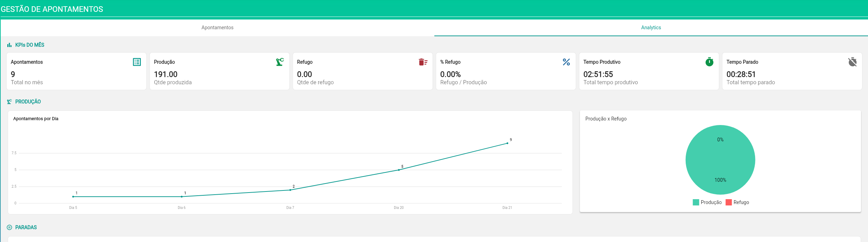Click the Produção x Refugo chart title
The height and width of the screenshot is (242, 868).
[606, 119]
